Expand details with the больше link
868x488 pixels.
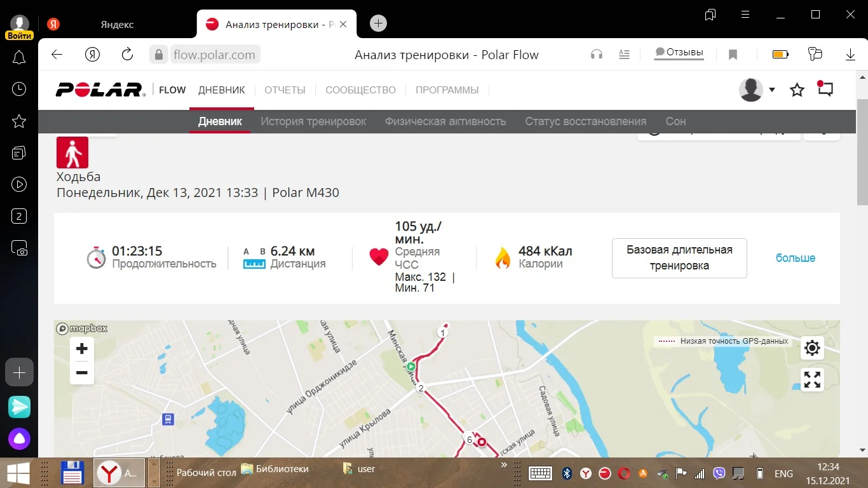(796, 258)
